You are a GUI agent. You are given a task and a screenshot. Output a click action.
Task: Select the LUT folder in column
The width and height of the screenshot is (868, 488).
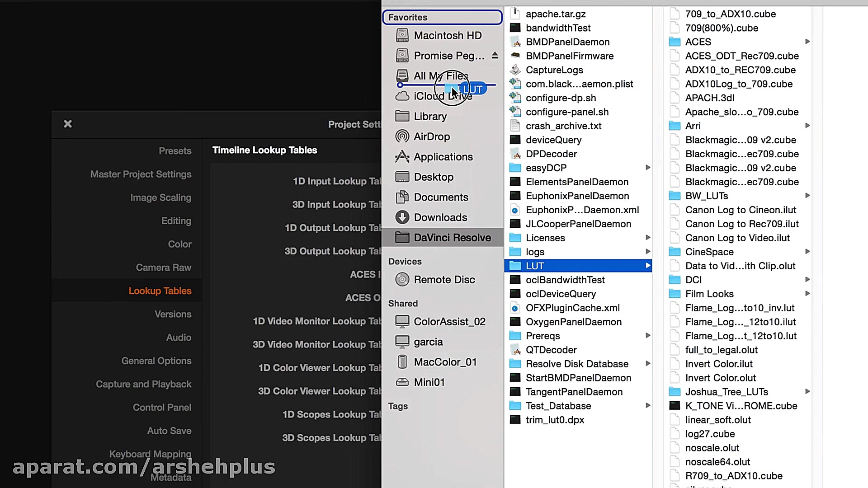click(x=535, y=266)
